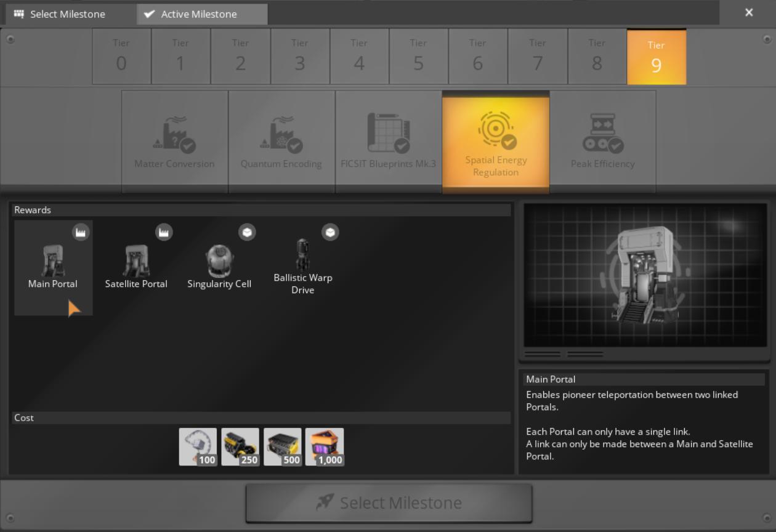This screenshot has width=776, height=532.
Task: Switch to the Select Milestone tab
Action: click(x=71, y=14)
